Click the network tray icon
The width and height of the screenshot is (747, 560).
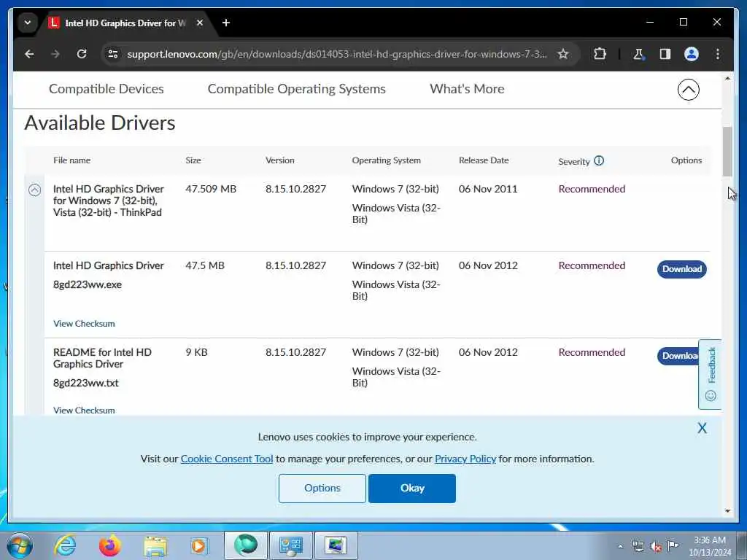point(638,546)
